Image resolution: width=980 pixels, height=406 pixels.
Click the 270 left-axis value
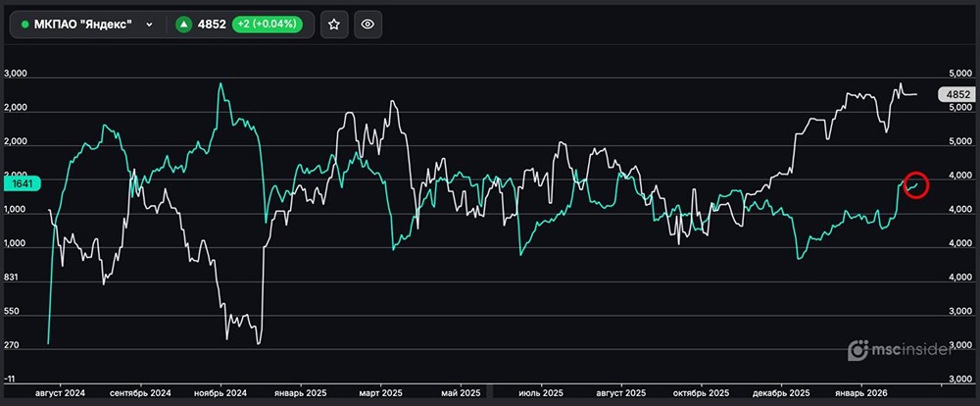pyautogui.click(x=11, y=344)
